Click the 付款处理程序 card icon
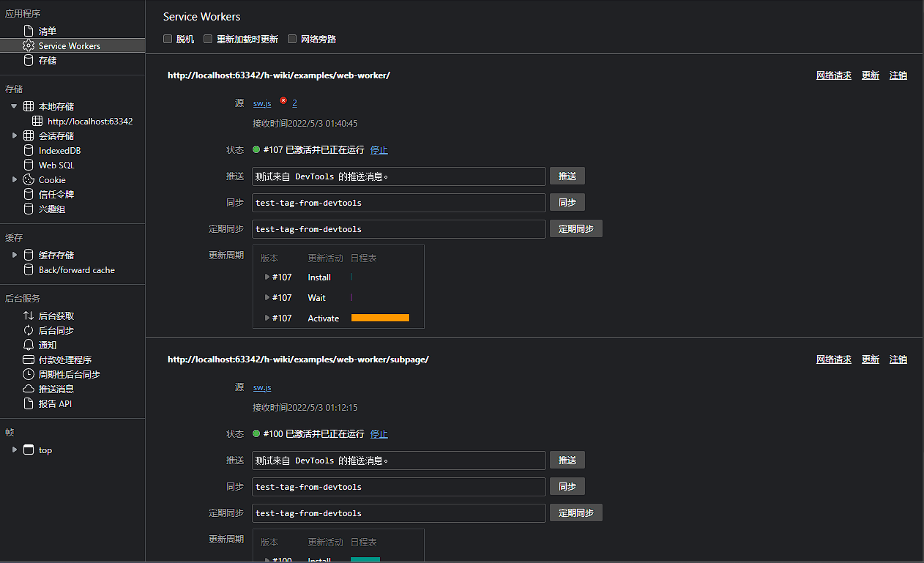The width and height of the screenshot is (924, 563). (x=29, y=359)
